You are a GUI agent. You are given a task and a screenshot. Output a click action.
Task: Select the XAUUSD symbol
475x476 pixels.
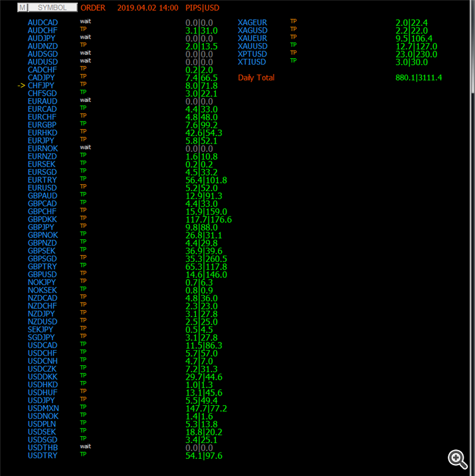pyautogui.click(x=253, y=46)
